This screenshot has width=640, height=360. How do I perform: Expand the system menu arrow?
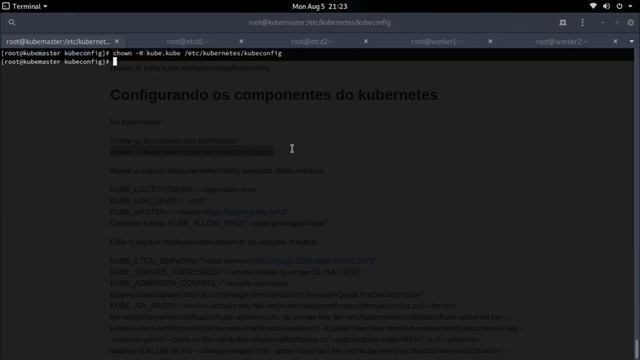coord(630,6)
